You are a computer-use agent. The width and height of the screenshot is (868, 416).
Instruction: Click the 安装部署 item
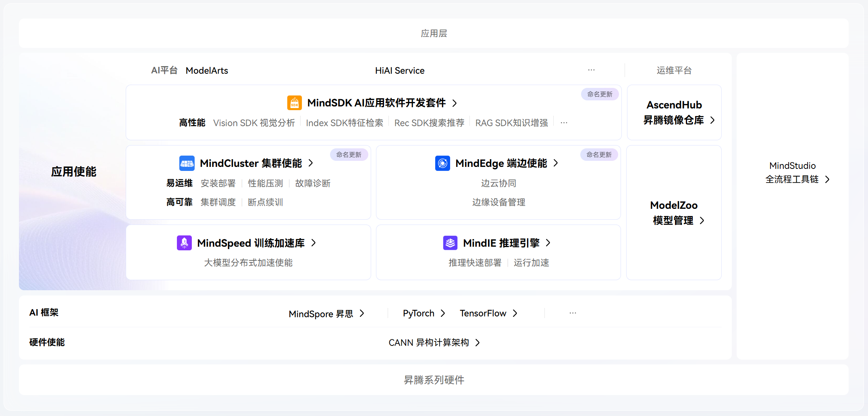(218, 183)
